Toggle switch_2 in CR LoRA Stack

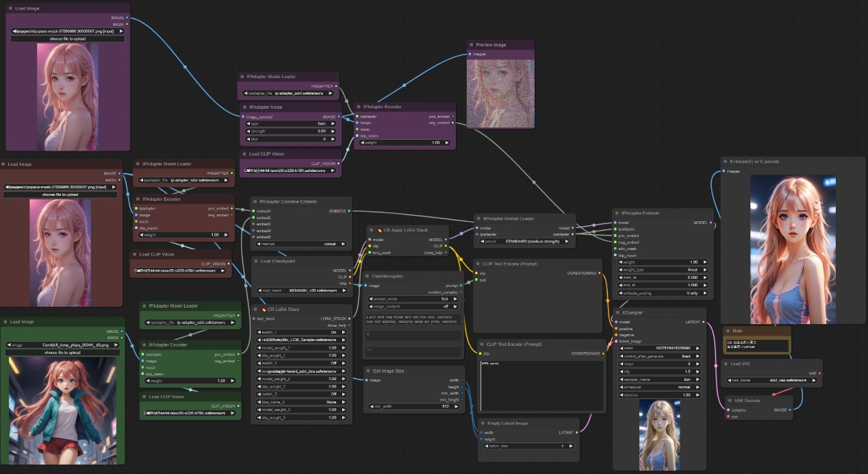(301, 363)
